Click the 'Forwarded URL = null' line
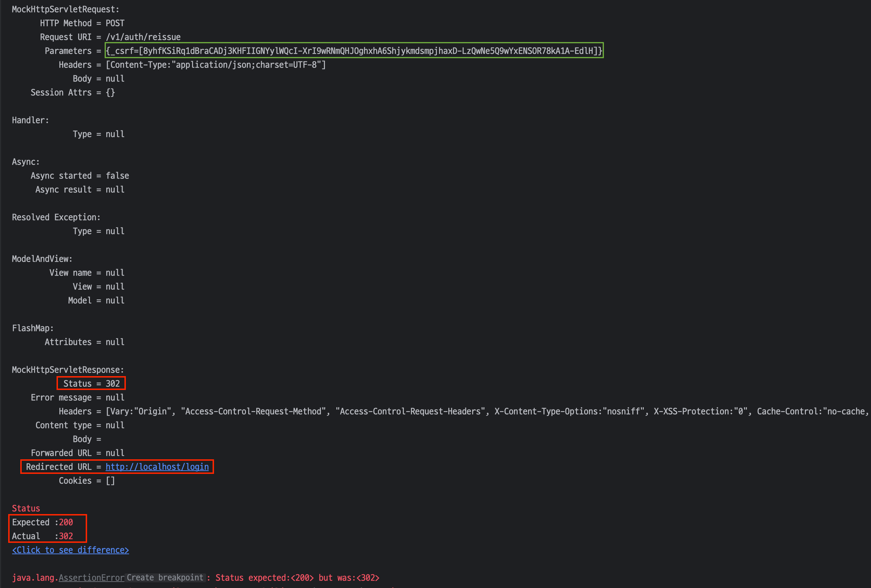871x588 pixels. point(77,453)
